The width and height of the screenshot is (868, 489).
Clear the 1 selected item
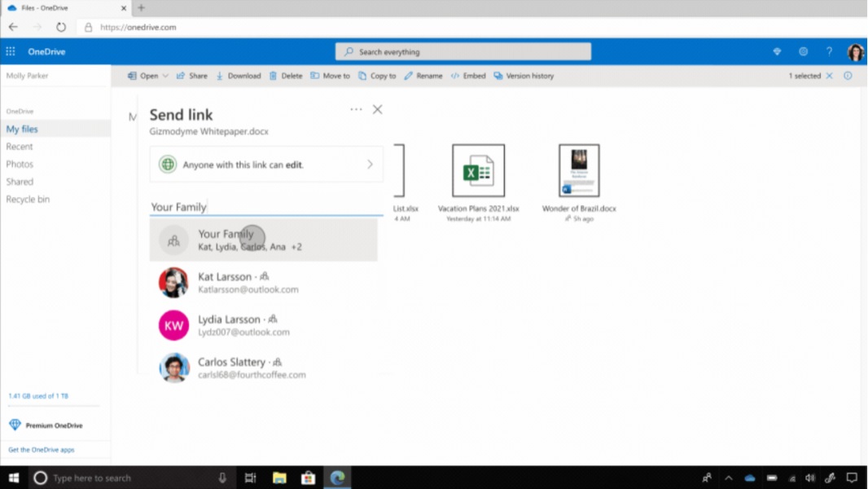pos(829,76)
